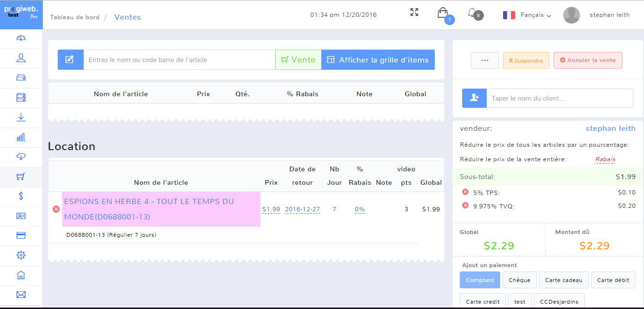Open the shopping bag icon with badge
Image resolution: width=644 pixels, height=309 pixels.
[442, 13]
